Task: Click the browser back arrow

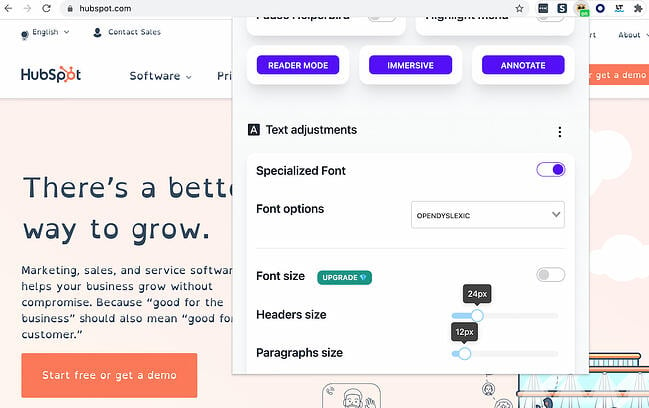Action: pyautogui.click(x=9, y=8)
